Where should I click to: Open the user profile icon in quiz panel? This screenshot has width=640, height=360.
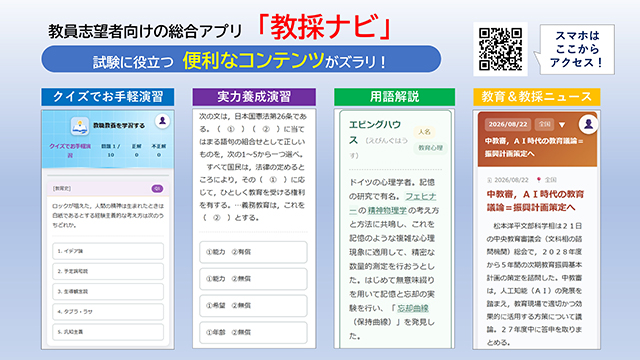162,121
